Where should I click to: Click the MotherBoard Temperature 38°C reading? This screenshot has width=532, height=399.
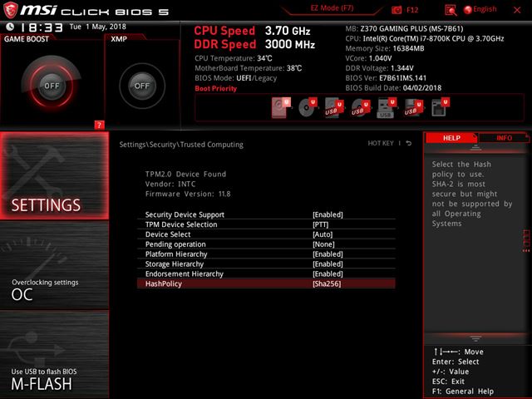[x=249, y=68]
